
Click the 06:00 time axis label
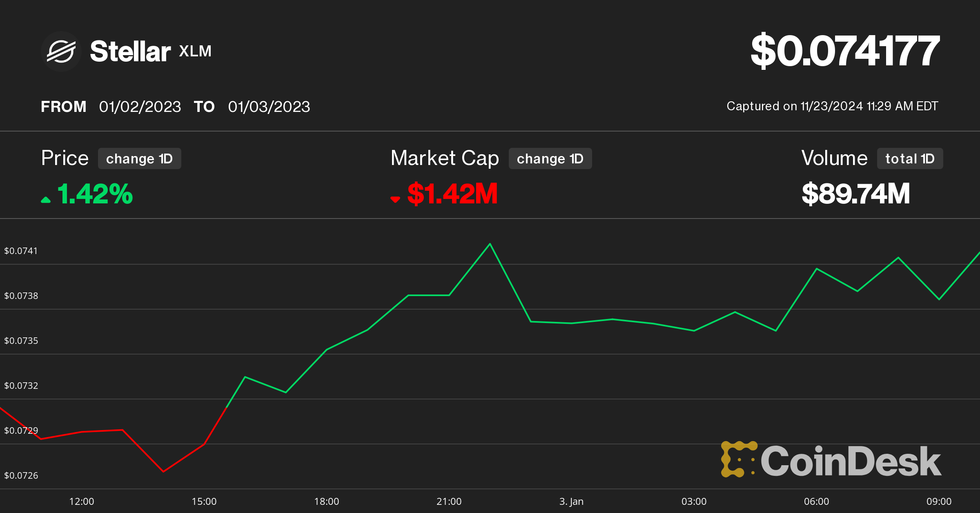tap(817, 502)
